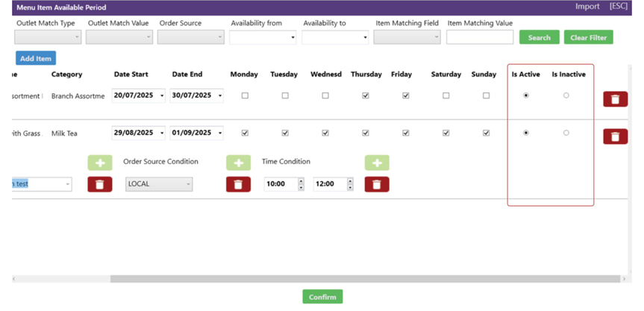Click green plus left of Order Source Condition
This screenshot has width=644, height=311.
[x=100, y=162]
